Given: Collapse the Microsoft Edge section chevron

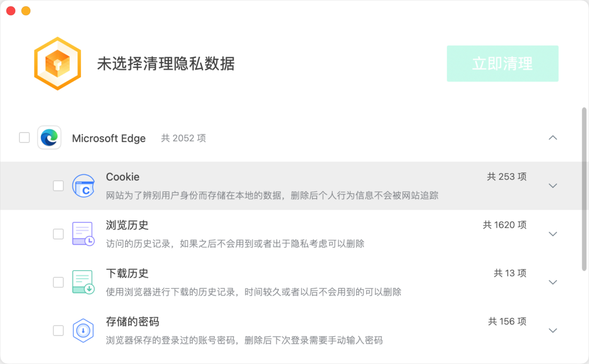Looking at the screenshot, I should [x=553, y=138].
